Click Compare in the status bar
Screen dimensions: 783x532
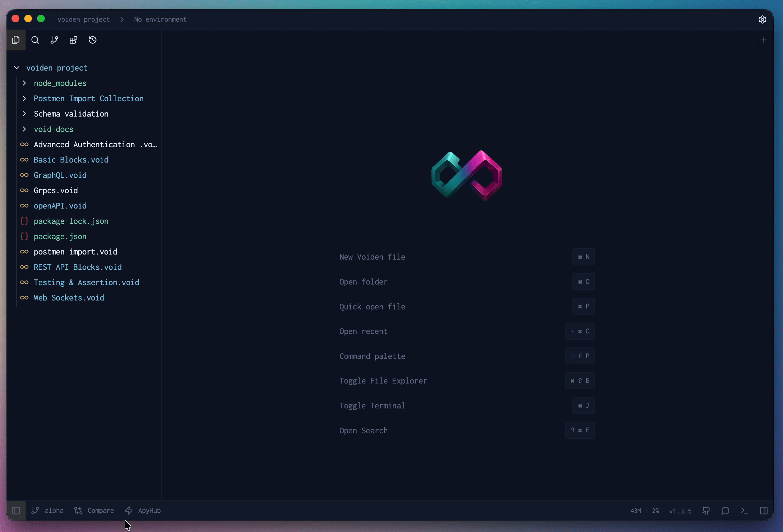click(94, 511)
